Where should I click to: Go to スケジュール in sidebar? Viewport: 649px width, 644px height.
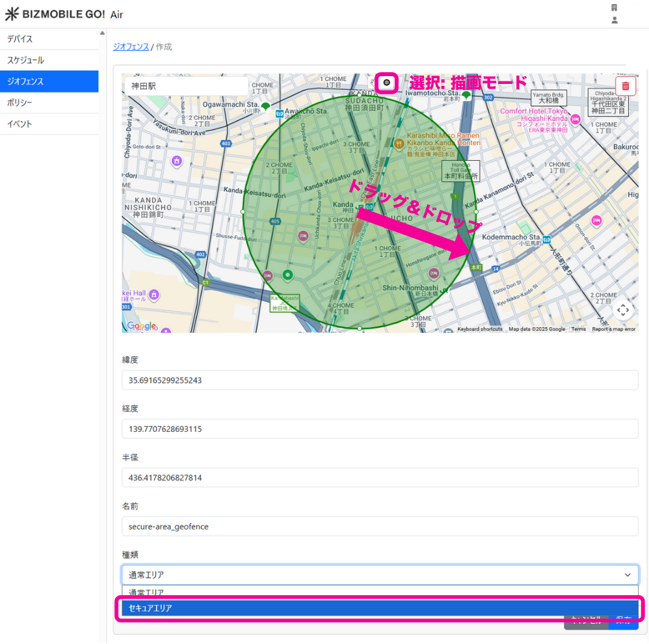tap(49, 60)
